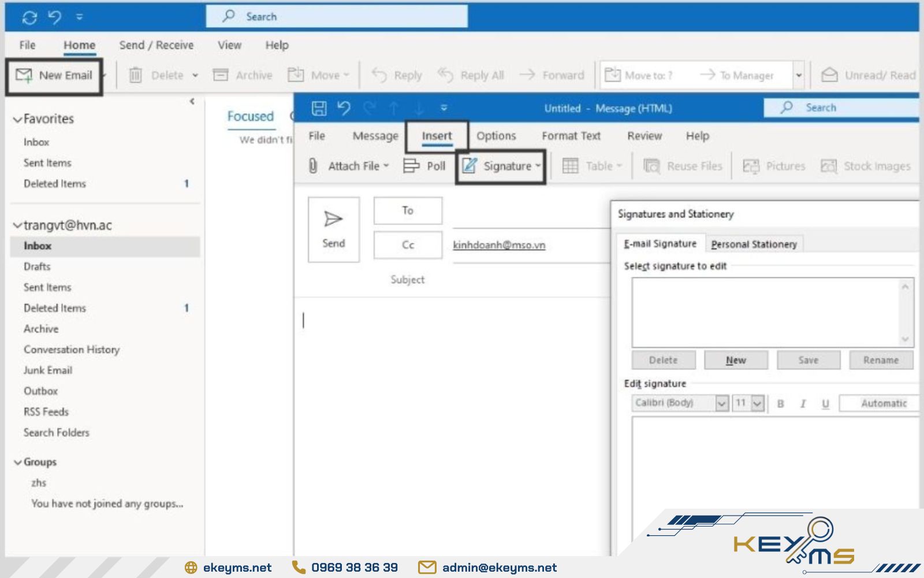The height and width of the screenshot is (578, 924).
Task: Click the Archive icon in ribbon
Action: tap(221, 75)
